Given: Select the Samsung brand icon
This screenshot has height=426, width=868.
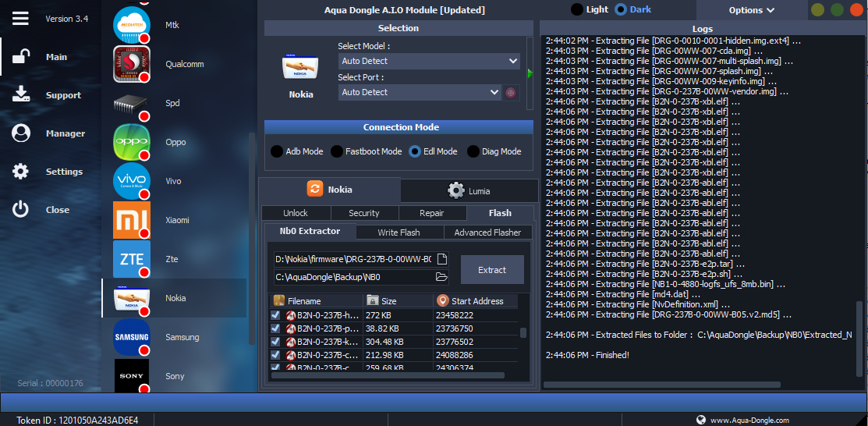Looking at the screenshot, I should (132, 337).
